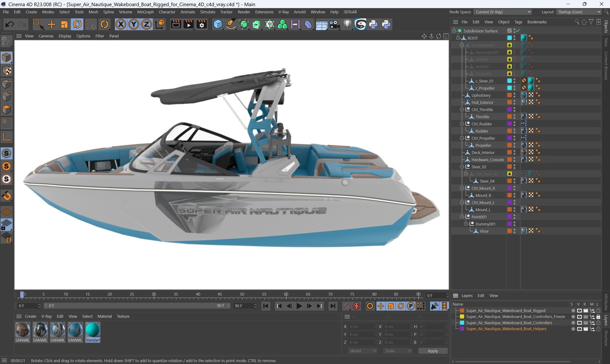
Task: Click the orange color swatch of Boat_Rigged layer
Action: pos(462,311)
